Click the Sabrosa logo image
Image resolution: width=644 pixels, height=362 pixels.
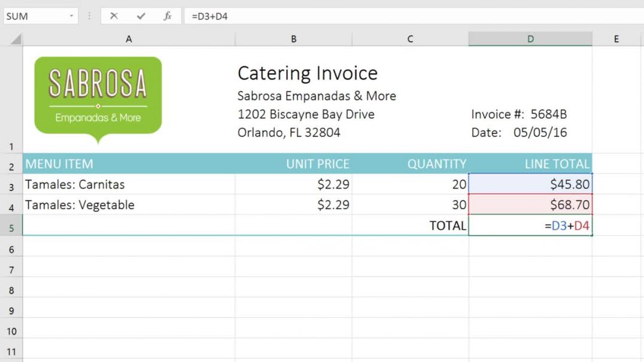click(98, 100)
